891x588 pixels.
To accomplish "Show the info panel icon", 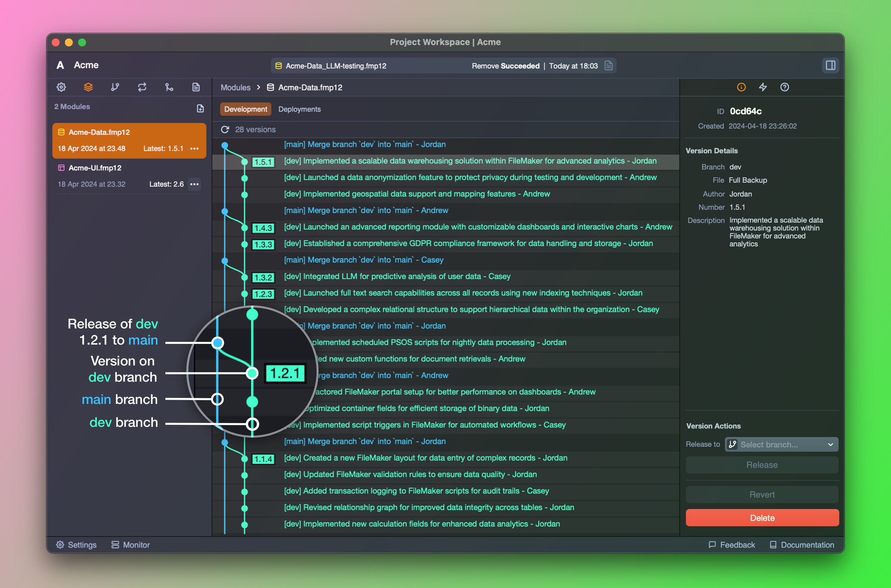I will click(x=741, y=87).
